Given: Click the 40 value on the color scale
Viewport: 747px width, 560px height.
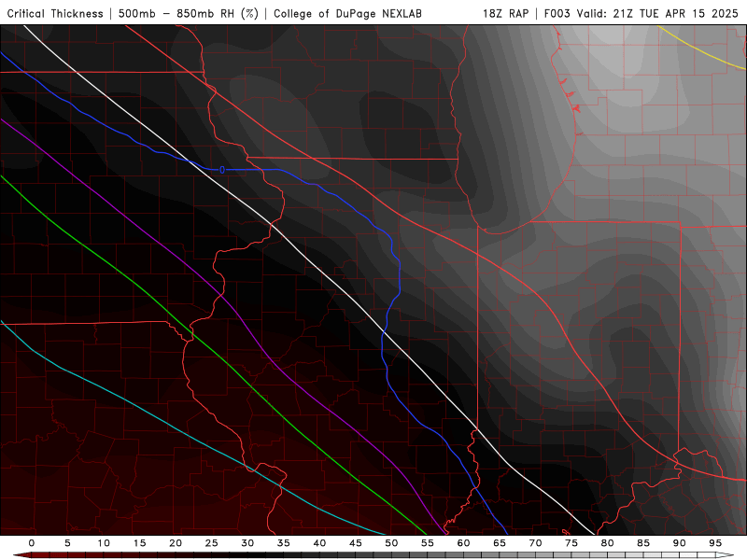Looking at the screenshot, I should point(319,543).
